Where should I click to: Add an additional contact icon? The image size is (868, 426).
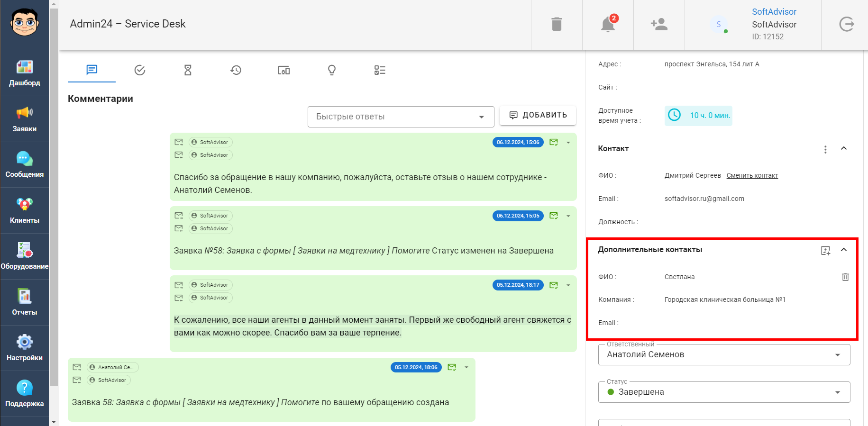[x=826, y=251]
